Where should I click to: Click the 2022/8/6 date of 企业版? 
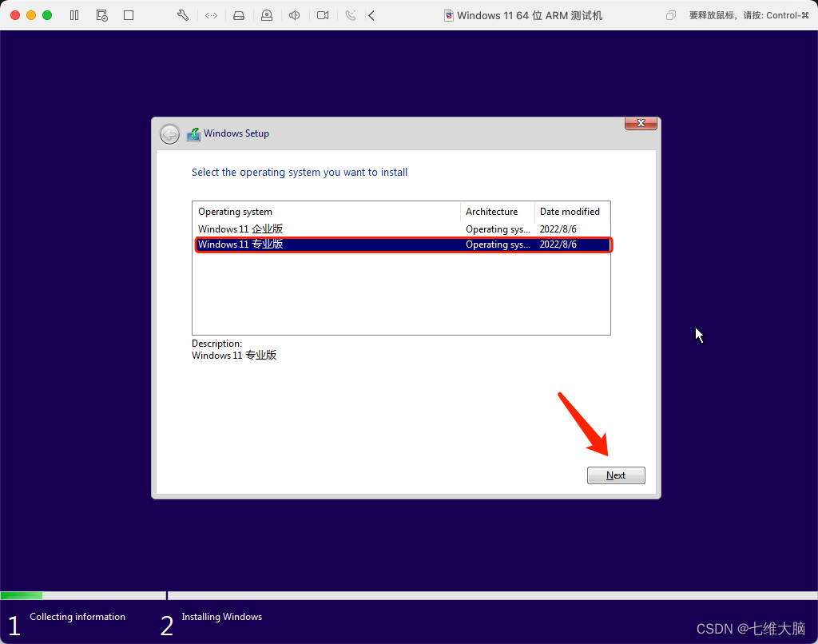tap(558, 229)
